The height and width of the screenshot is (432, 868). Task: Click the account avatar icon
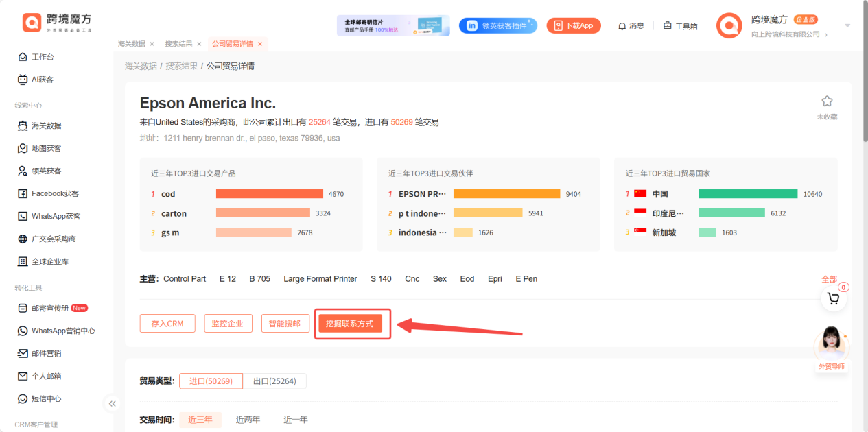click(x=729, y=25)
